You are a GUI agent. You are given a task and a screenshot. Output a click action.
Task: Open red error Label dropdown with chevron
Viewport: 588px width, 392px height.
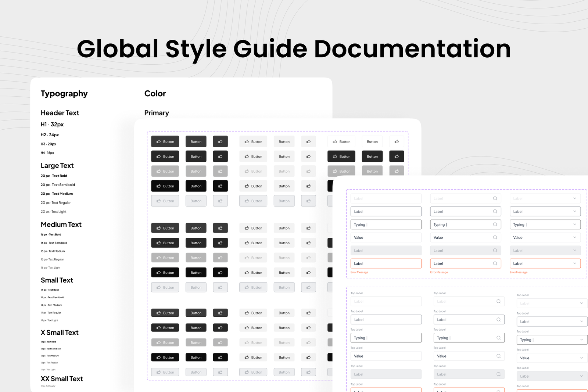[x=545, y=263]
